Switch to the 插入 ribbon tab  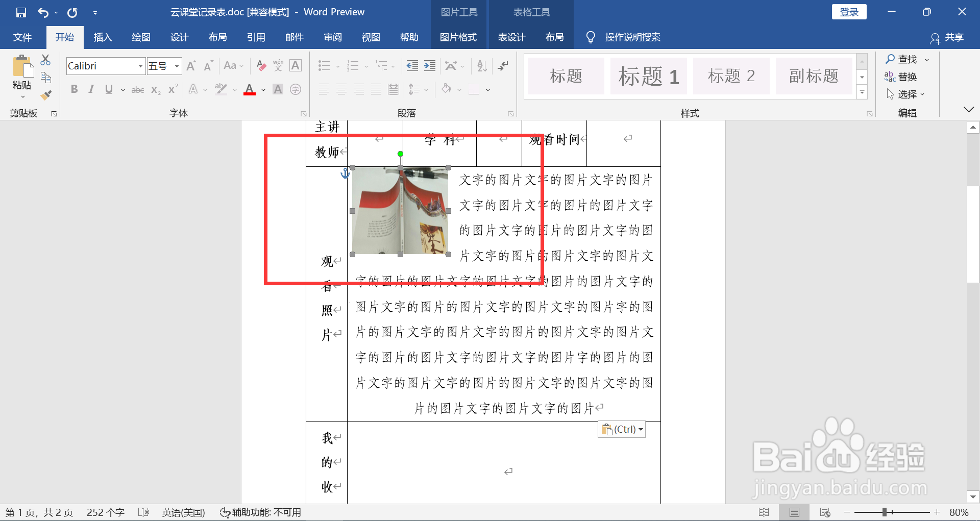[x=103, y=37]
